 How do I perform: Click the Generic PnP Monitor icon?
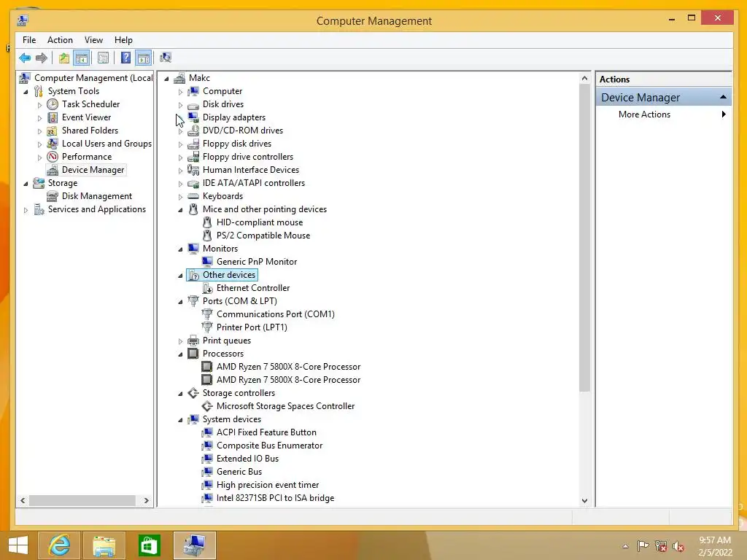click(x=207, y=262)
